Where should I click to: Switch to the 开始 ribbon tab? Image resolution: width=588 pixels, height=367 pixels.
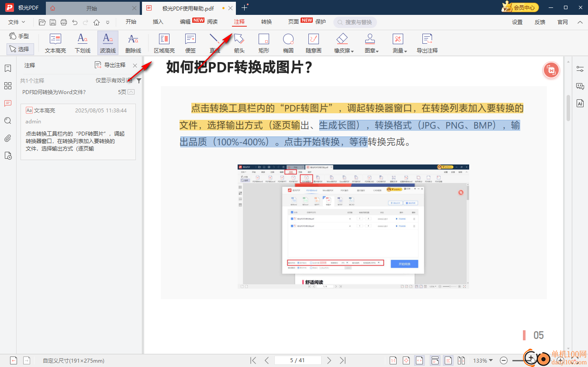pyautogui.click(x=131, y=22)
